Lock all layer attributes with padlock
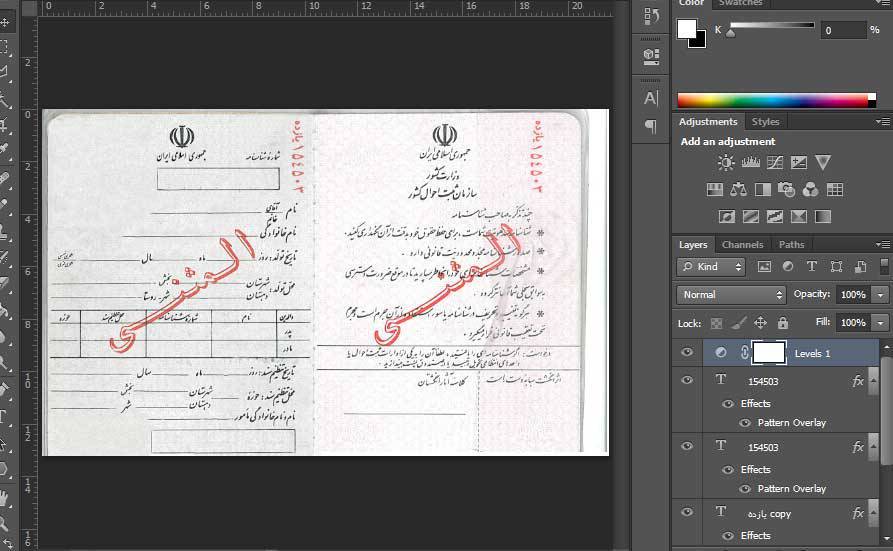This screenshot has width=893, height=551. click(783, 323)
